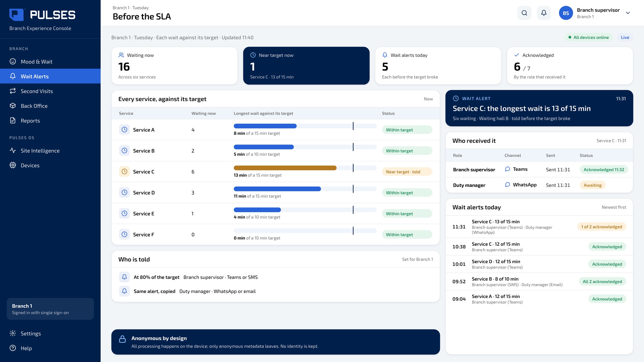Open Back Office in sidebar
This screenshot has height=362, width=644.
click(50, 106)
